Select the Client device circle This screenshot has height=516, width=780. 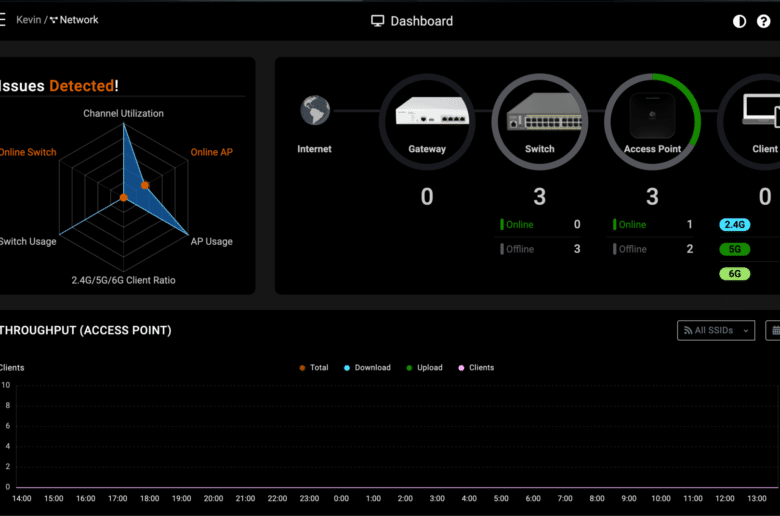click(x=751, y=122)
